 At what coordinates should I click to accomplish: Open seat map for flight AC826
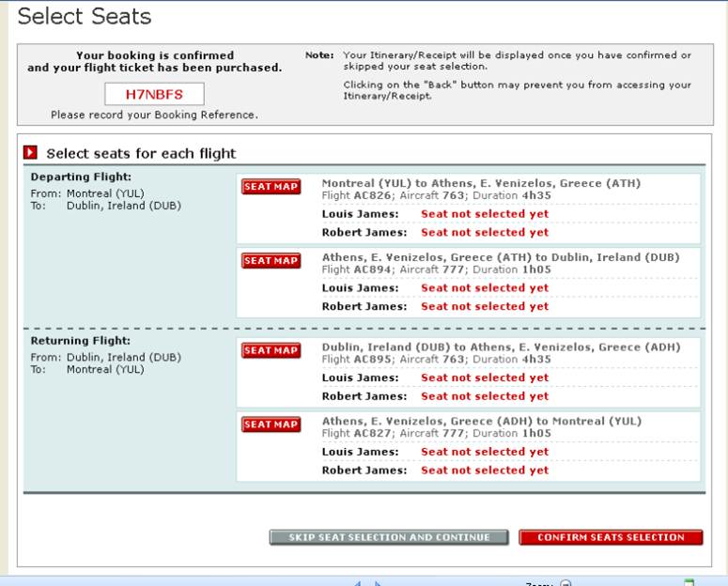(271, 187)
